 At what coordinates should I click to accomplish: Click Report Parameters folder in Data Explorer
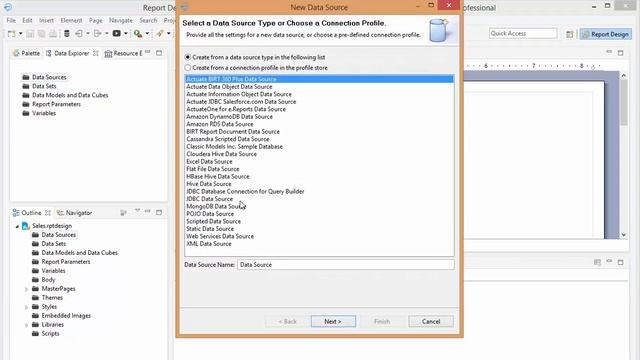52,104
